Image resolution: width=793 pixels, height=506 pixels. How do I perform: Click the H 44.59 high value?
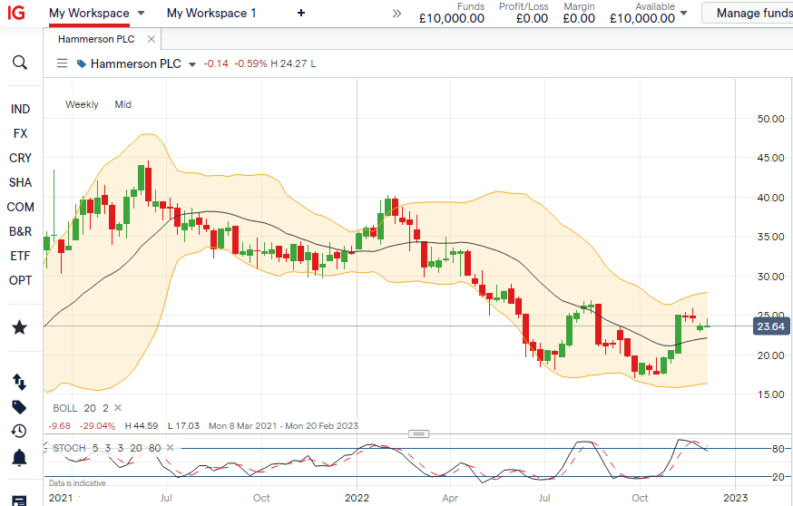tap(142, 426)
